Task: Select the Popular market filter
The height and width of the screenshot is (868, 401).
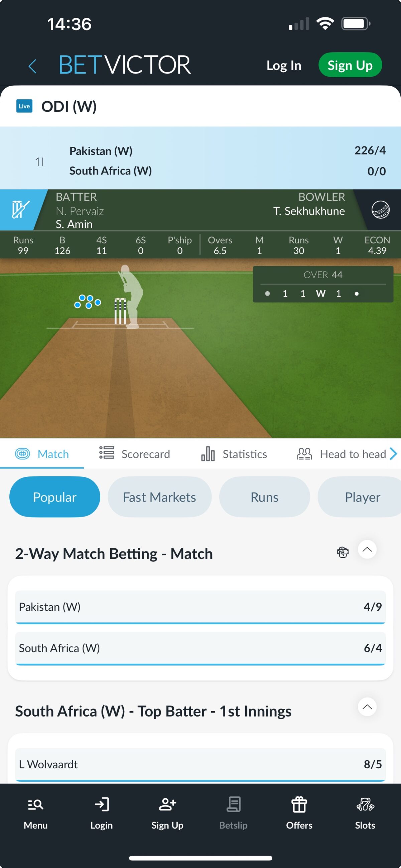Action: [x=55, y=497]
